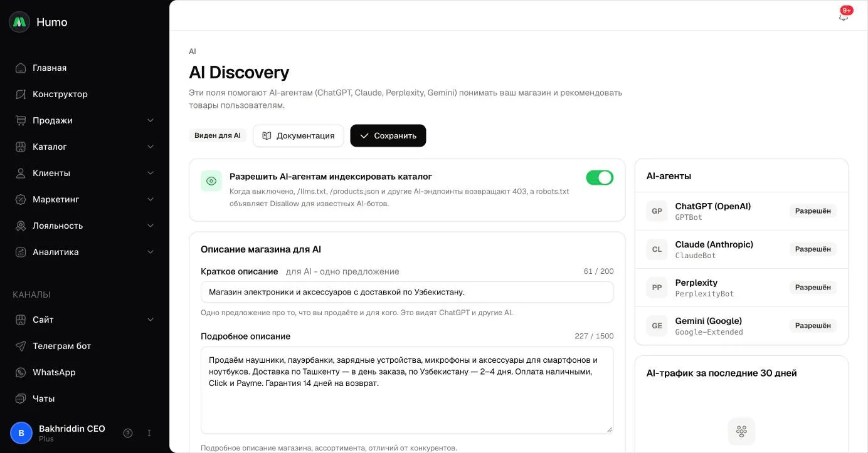
Task: Click the GE Gemini agent badge
Action: click(657, 326)
